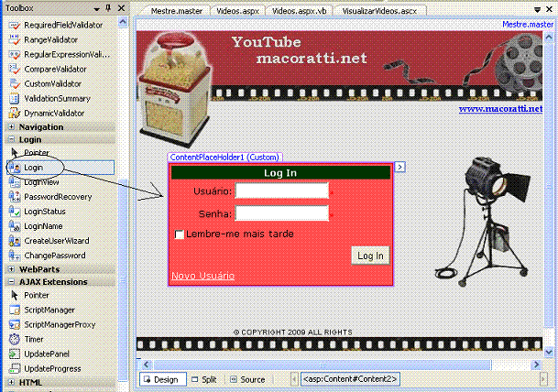This screenshot has width=558, height=392.
Task: Open the Videos.aspx.vb tab
Action: 300,11
